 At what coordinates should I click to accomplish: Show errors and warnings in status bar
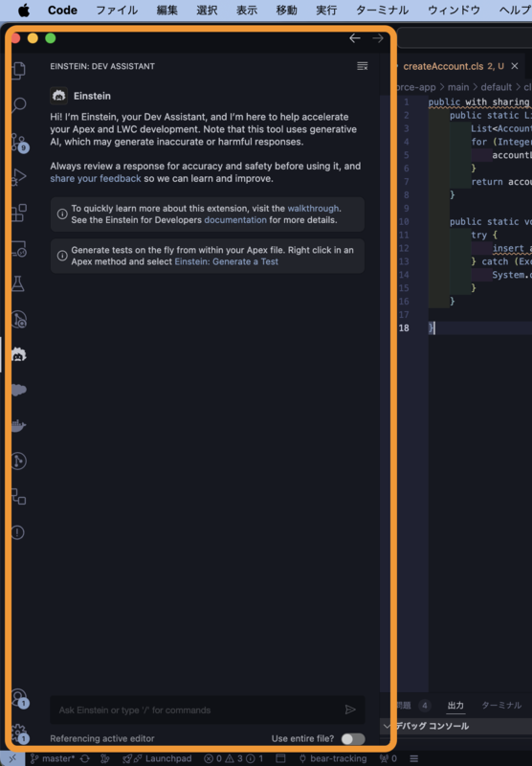point(233,758)
